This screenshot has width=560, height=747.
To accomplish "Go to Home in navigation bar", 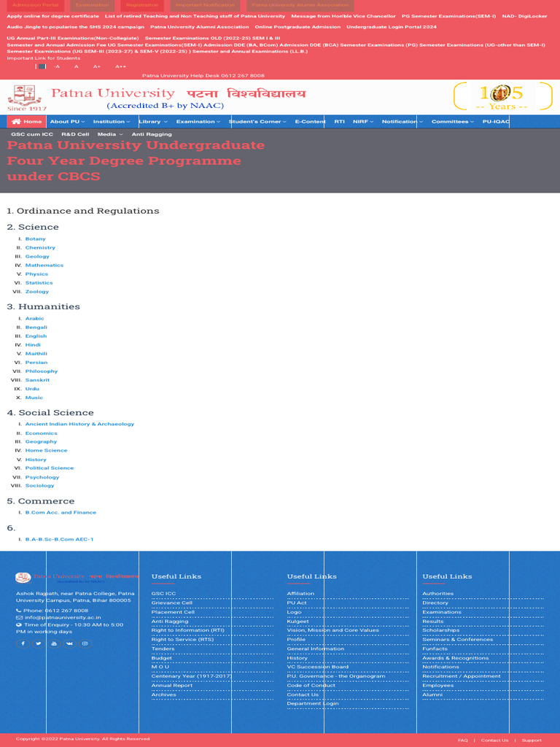I will point(27,122).
